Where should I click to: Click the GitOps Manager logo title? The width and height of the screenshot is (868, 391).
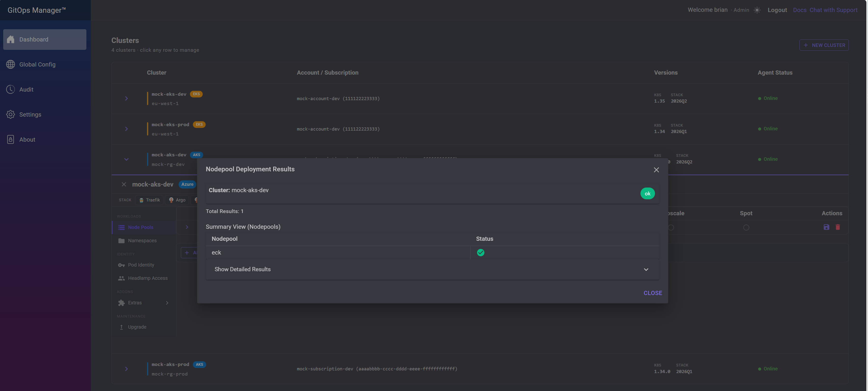tap(36, 10)
